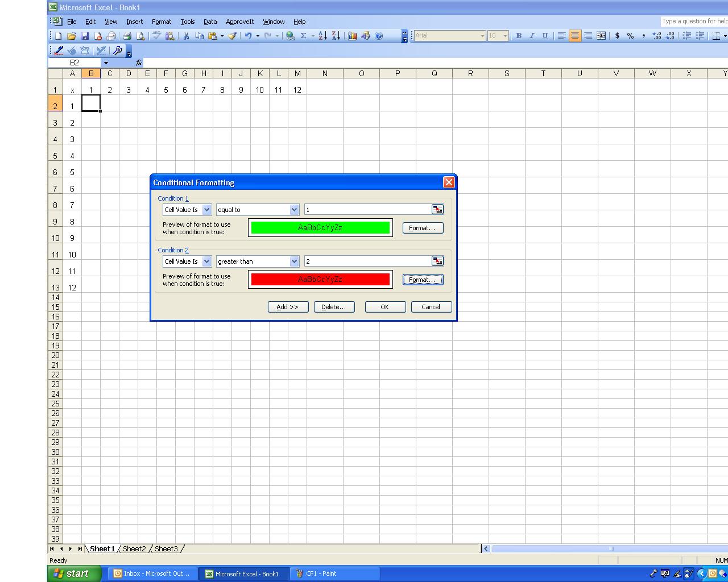Open the Chart Wizard icon

352,36
